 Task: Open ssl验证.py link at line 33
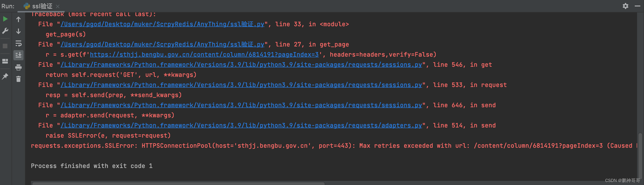162,24
